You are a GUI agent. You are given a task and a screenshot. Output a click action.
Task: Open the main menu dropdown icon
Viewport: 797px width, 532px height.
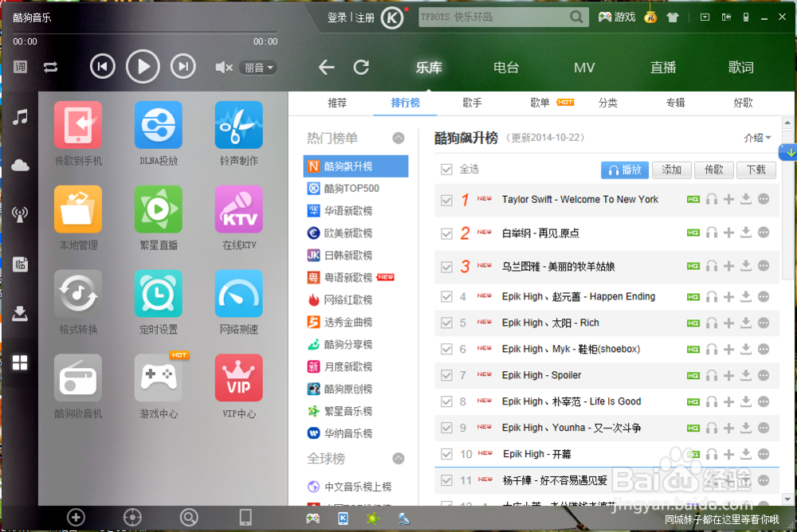point(705,18)
